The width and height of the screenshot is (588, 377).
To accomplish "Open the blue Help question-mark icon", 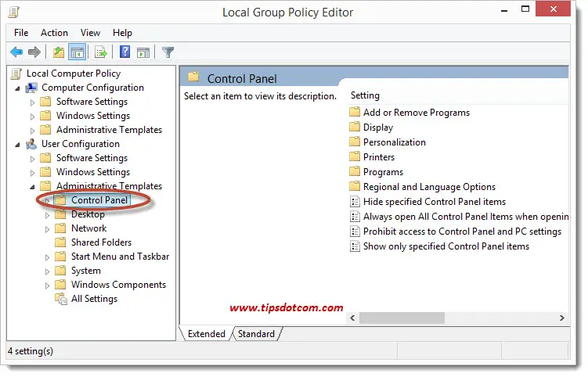I will click(124, 52).
